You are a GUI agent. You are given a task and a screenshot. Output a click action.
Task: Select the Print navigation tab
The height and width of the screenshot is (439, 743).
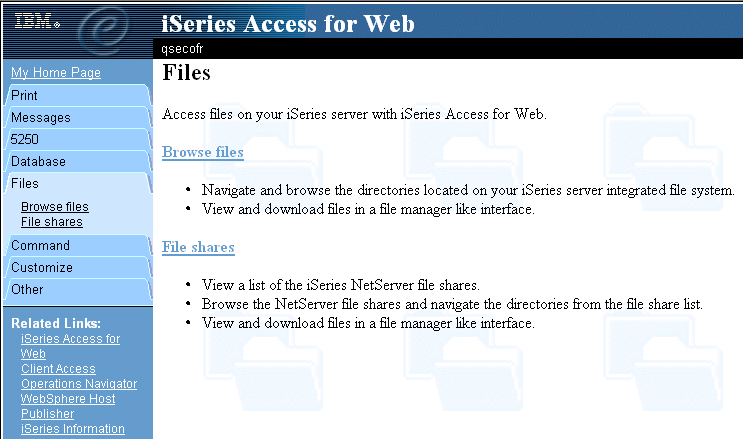(x=78, y=95)
